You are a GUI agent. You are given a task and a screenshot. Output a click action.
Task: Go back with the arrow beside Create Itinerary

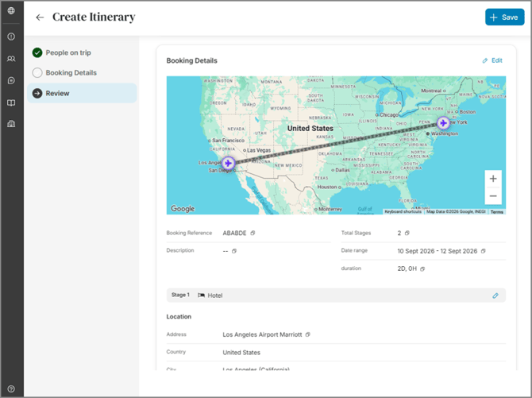(x=40, y=17)
